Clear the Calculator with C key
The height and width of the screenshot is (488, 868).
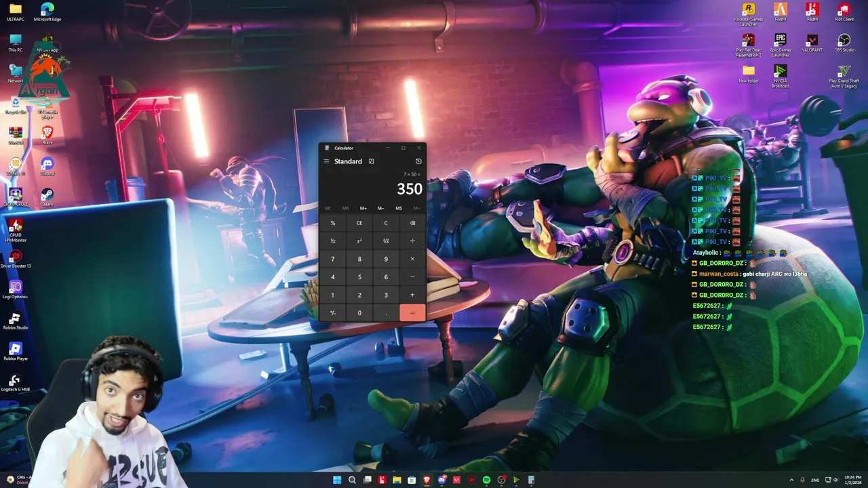(386, 223)
